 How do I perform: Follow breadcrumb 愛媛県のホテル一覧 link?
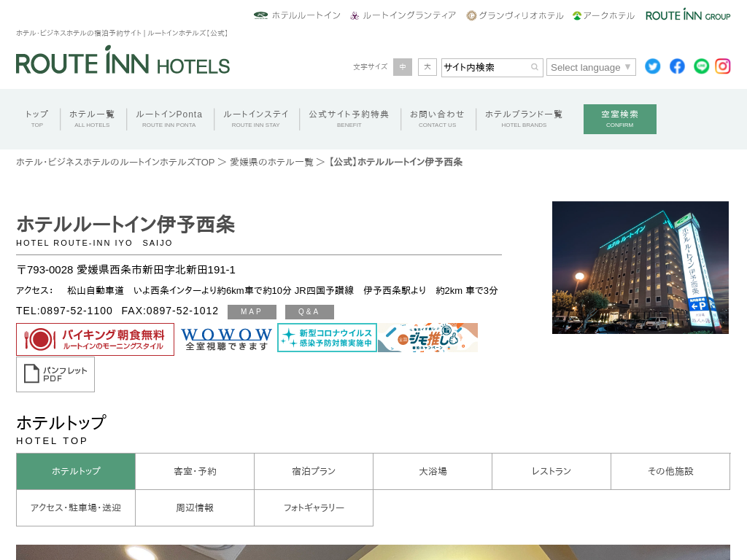coord(271,163)
